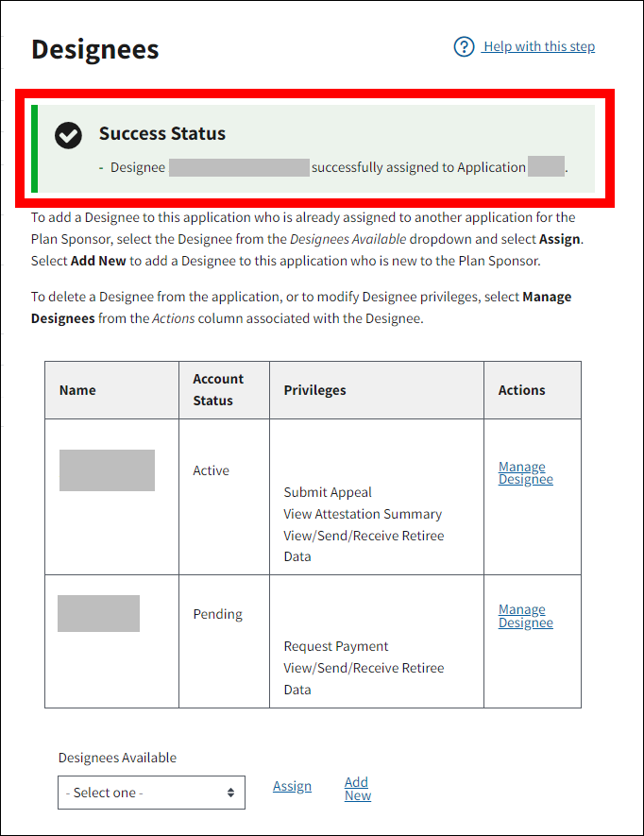The image size is (644, 836).
Task: Open the Help with this step link
Action: (x=538, y=46)
